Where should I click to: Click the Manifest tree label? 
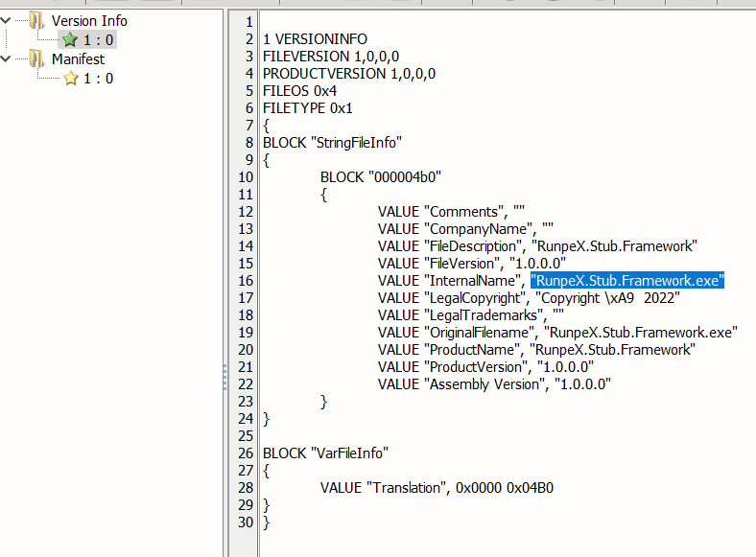[x=78, y=58]
